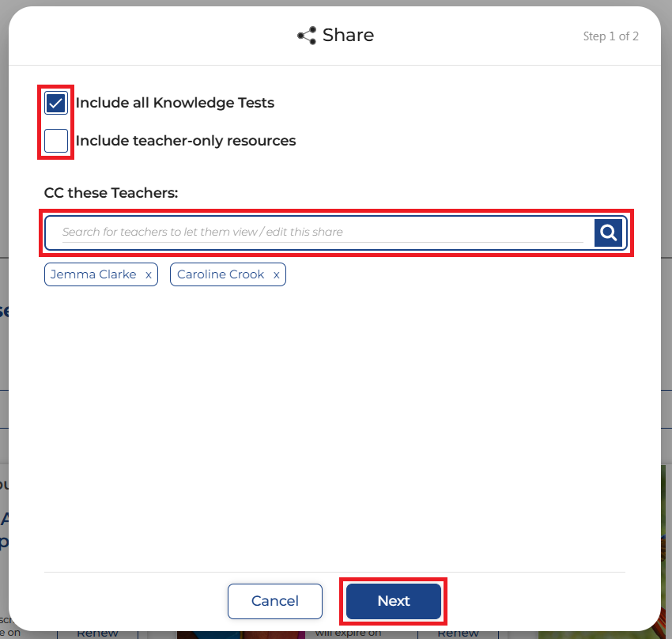The image size is (672, 639).
Task: Click the 'Include all Knowledge Tests' label text
Action: (x=175, y=103)
